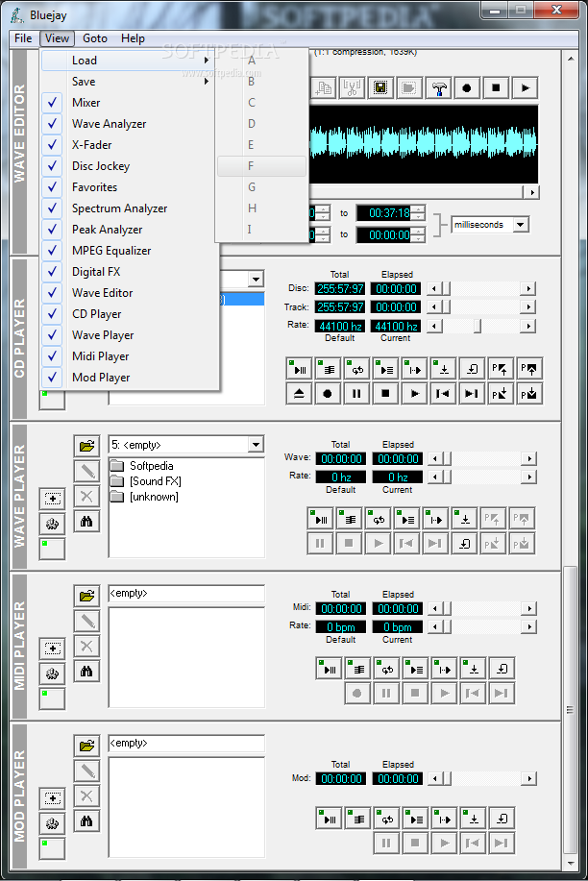Play the waveform in the Wave Editor
The image size is (588, 881).
[x=525, y=88]
